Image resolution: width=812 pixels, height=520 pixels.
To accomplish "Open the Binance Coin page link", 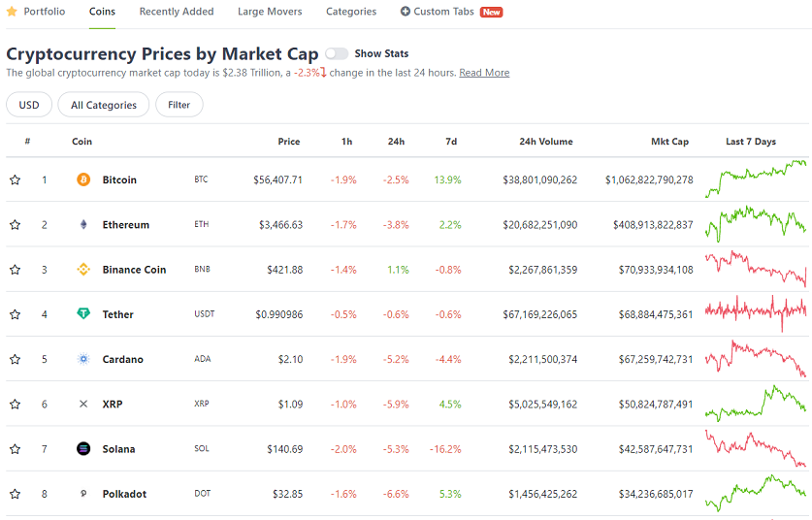I will (134, 270).
